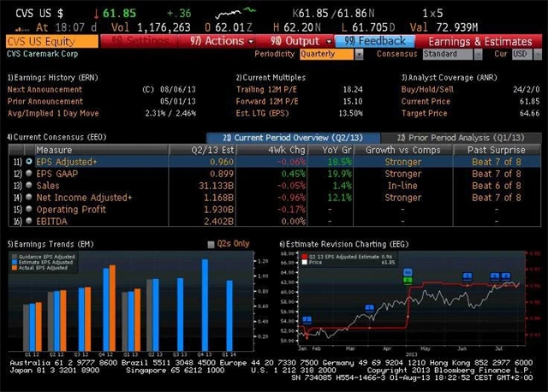Click the blue Estimate EPS Adjusted legend swatch
Screen dimensions: 548x392
[15, 262]
